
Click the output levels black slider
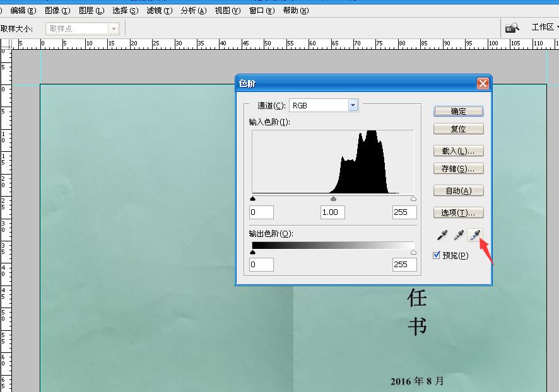coord(253,252)
